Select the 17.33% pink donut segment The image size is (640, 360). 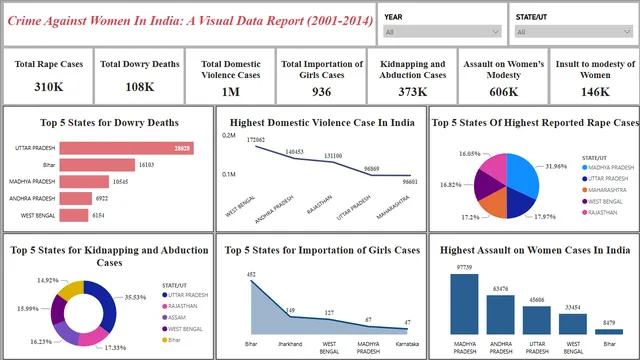pyautogui.click(x=93, y=337)
